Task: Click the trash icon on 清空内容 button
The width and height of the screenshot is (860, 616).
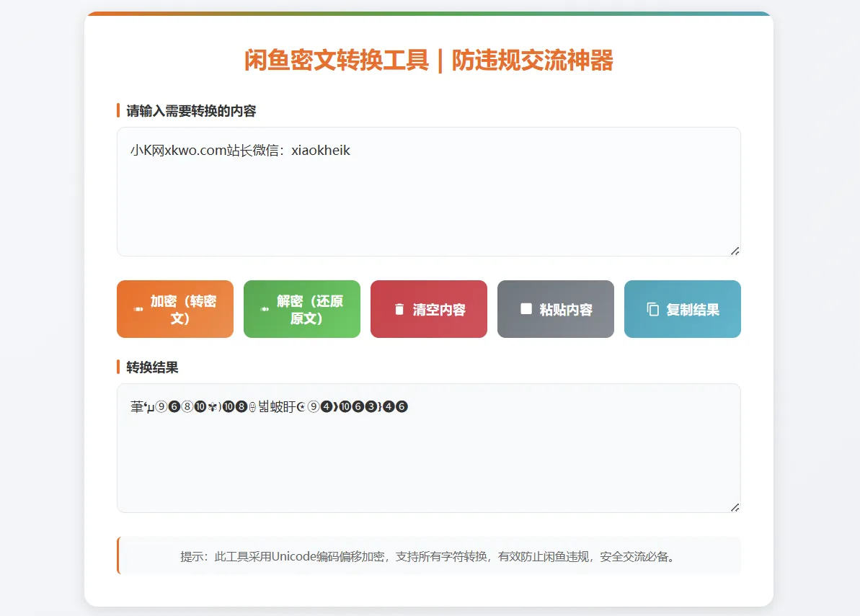Action: (399, 309)
